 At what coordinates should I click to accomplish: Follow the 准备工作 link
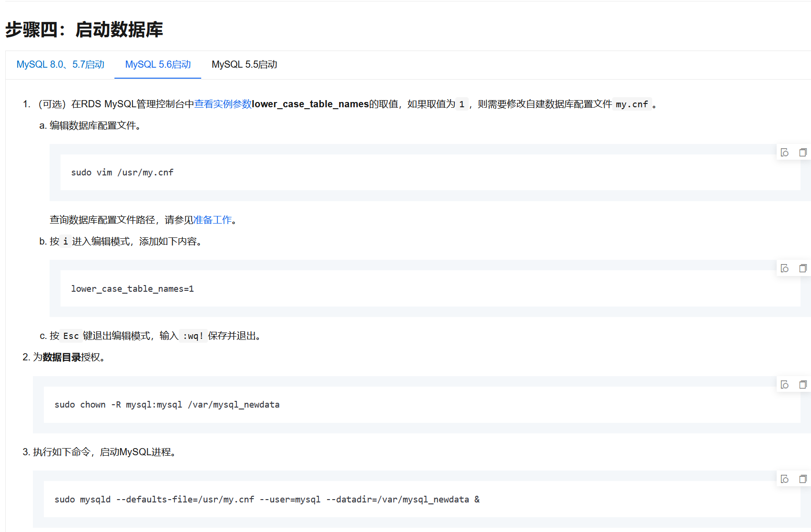point(212,220)
